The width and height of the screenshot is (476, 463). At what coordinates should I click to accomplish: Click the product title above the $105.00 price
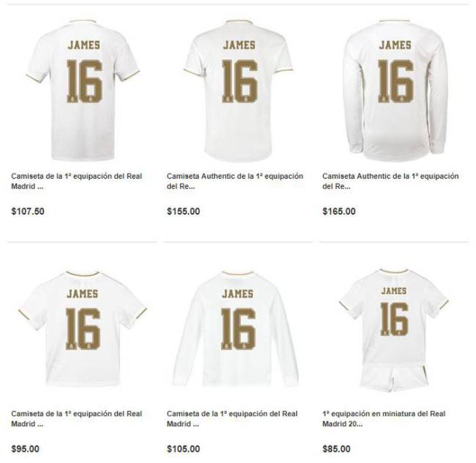point(232,419)
